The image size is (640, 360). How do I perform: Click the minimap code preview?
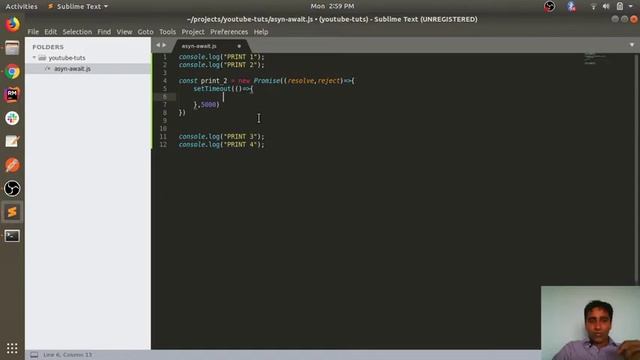point(595,59)
